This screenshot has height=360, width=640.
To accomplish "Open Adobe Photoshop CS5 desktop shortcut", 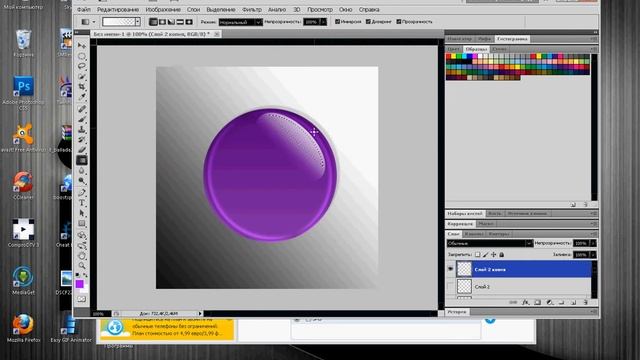I will click(x=23, y=93).
